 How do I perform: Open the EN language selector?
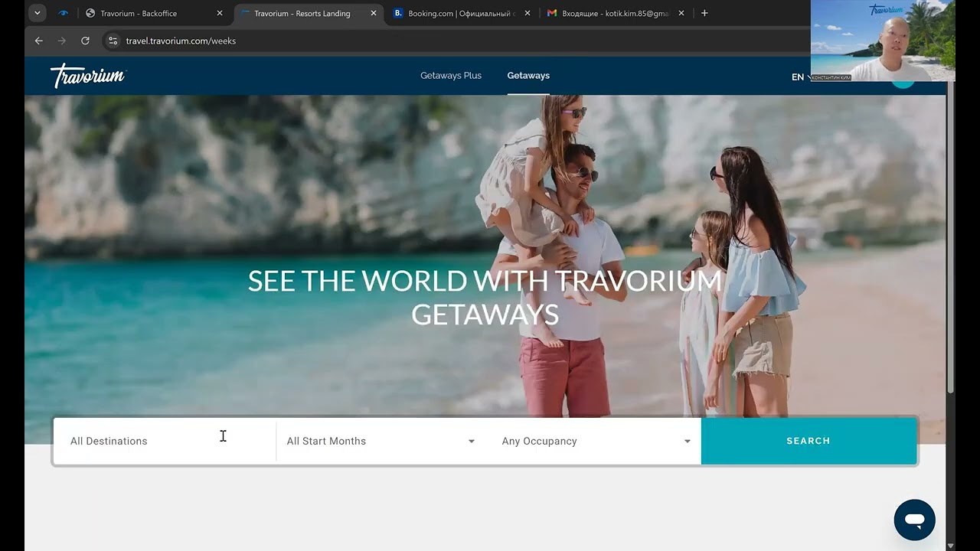pos(801,77)
